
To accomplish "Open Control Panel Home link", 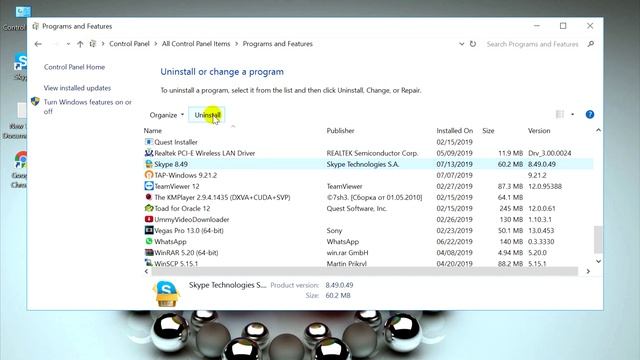I will [74, 67].
